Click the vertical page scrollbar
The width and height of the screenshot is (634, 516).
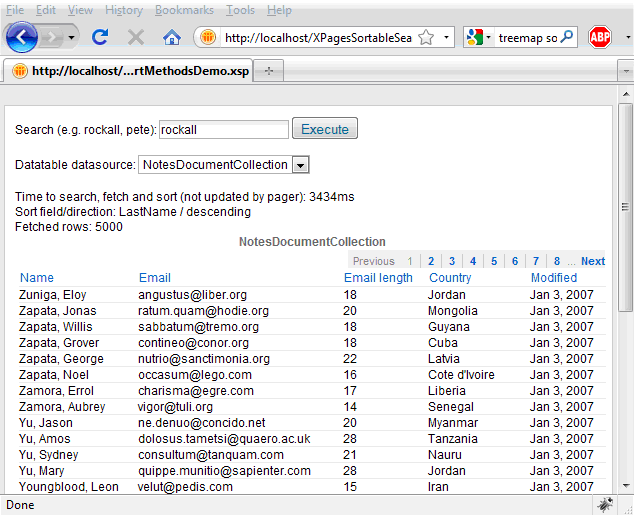pos(625,300)
